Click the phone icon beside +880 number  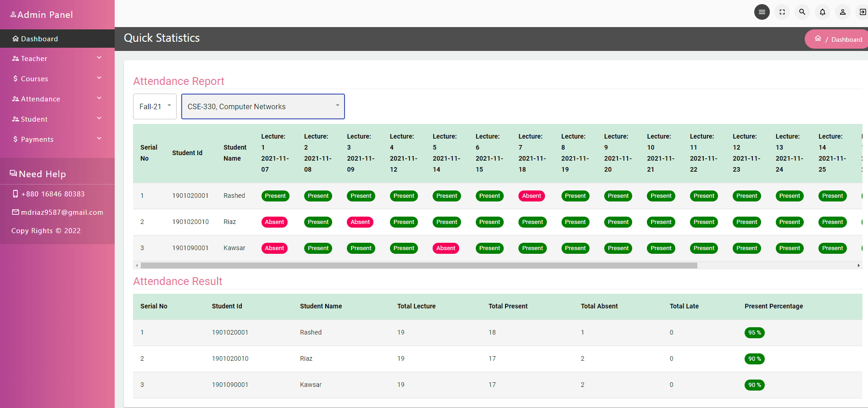click(16, 194)
